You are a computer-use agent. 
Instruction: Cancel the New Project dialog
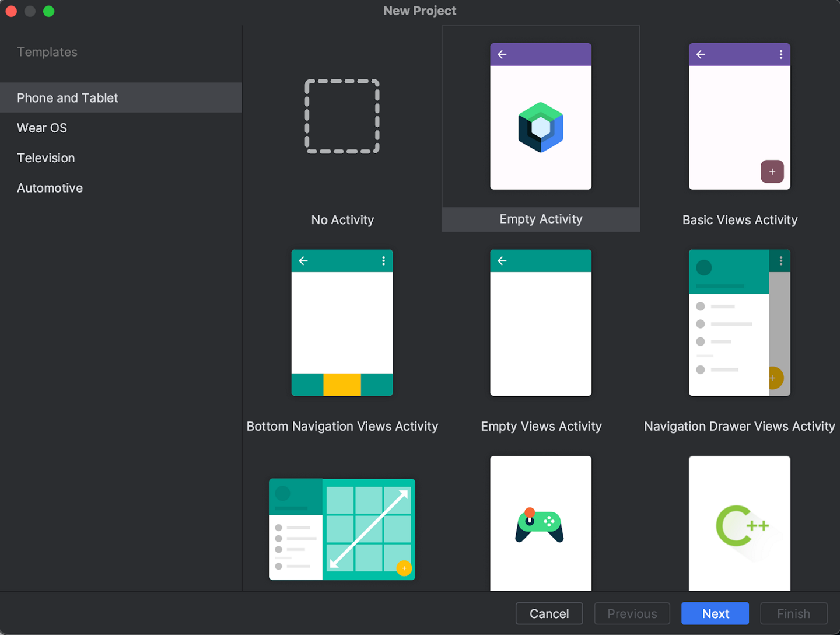[x=549, y=613]
